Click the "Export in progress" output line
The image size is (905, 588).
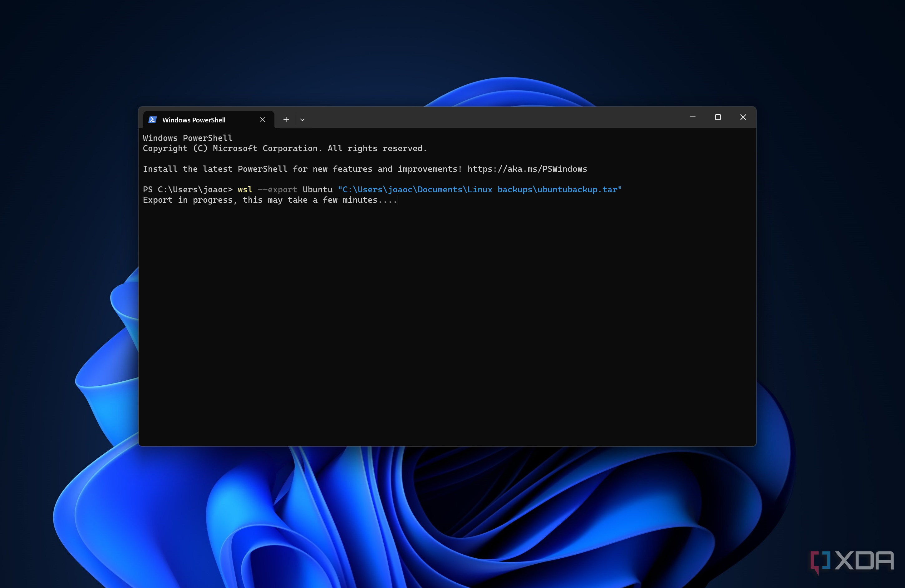[x=266, y=200]
